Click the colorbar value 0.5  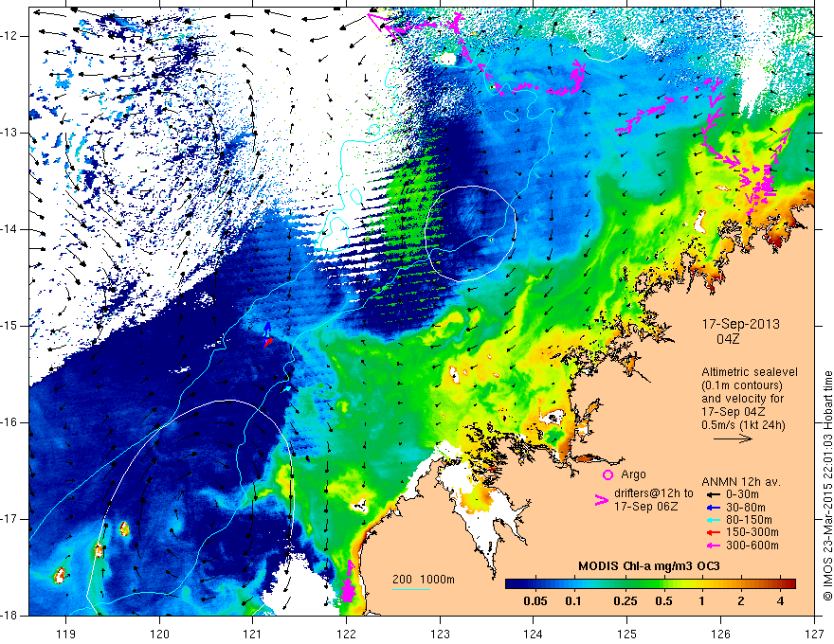tap(663, 601)
